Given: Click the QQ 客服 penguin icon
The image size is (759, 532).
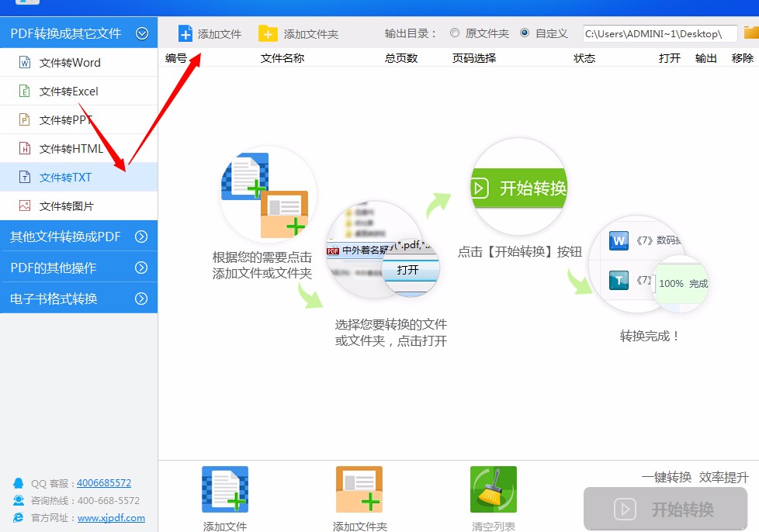Looking at the screenshot, I should (19, 483).
